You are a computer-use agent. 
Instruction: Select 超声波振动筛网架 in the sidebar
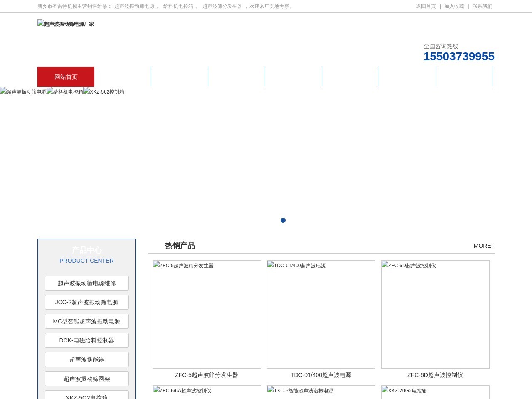tap(86, 379)
